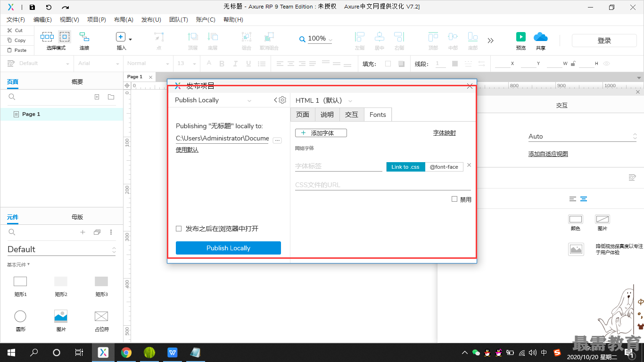Click the 登录 login button

(x=604, y=41)
